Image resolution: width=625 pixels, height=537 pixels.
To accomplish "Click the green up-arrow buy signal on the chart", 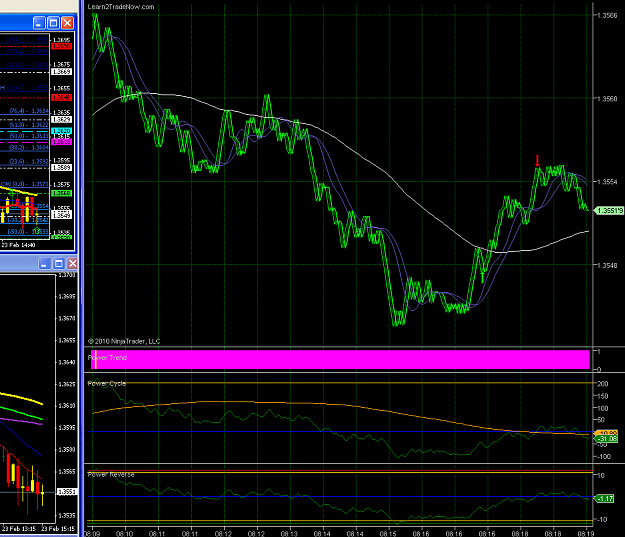I will [482, 277].
